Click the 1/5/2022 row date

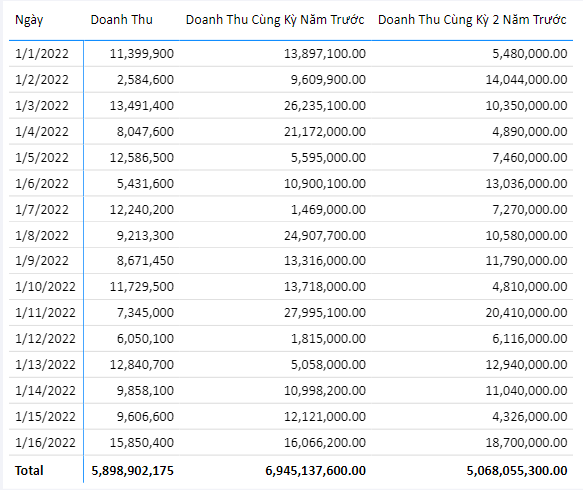coord(42,158)
